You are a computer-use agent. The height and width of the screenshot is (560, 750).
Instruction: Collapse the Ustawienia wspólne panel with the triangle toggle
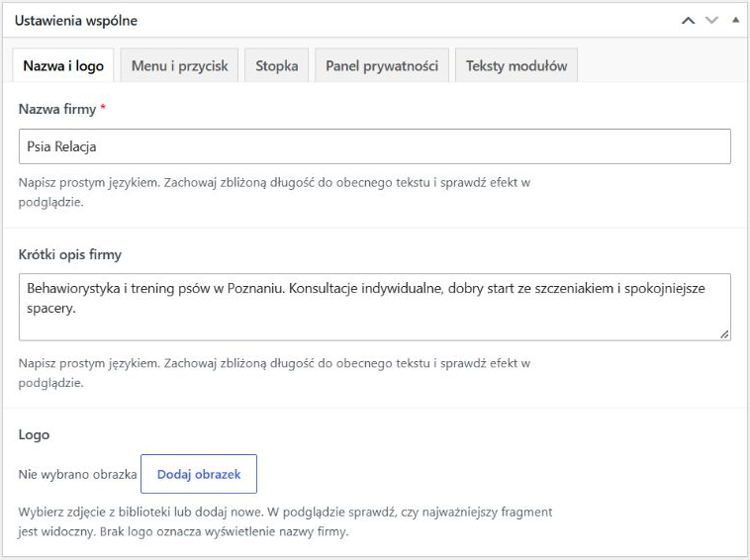pyautogui.click(x=735, y=20)
